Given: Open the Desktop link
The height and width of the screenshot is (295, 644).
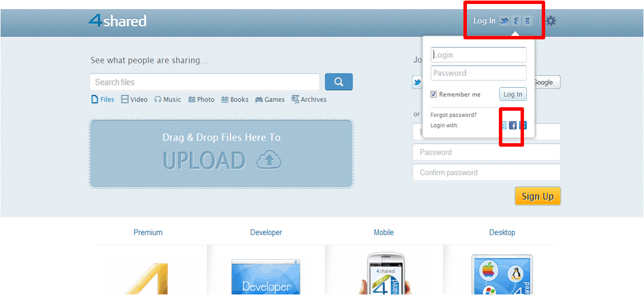Looking at the screenshot, I should click(x=502, y=232).
